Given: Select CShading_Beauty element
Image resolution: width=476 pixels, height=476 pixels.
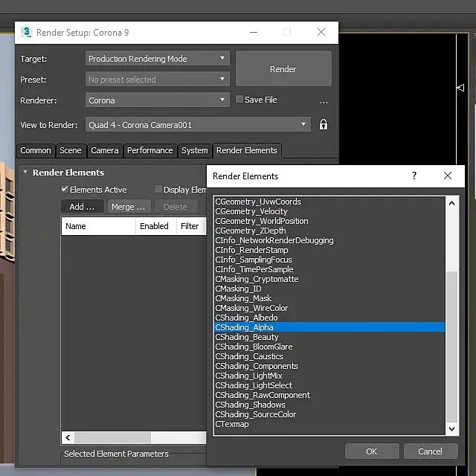Looking at the screenshot, I should 329,337.
